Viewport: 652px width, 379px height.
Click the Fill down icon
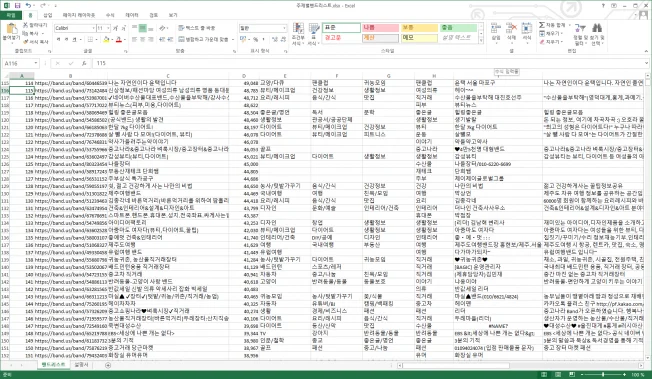click(542, 34)
